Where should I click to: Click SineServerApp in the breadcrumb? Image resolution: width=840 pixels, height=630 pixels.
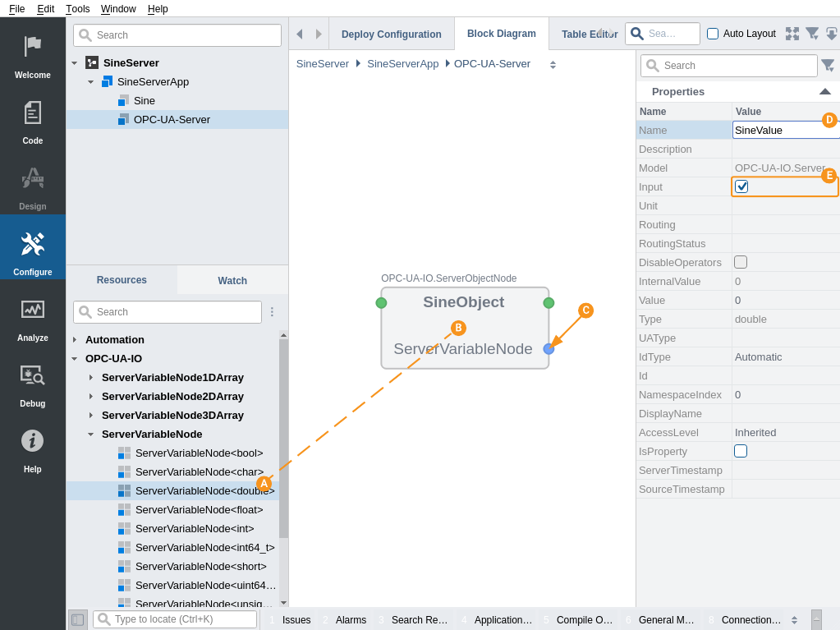402,64
